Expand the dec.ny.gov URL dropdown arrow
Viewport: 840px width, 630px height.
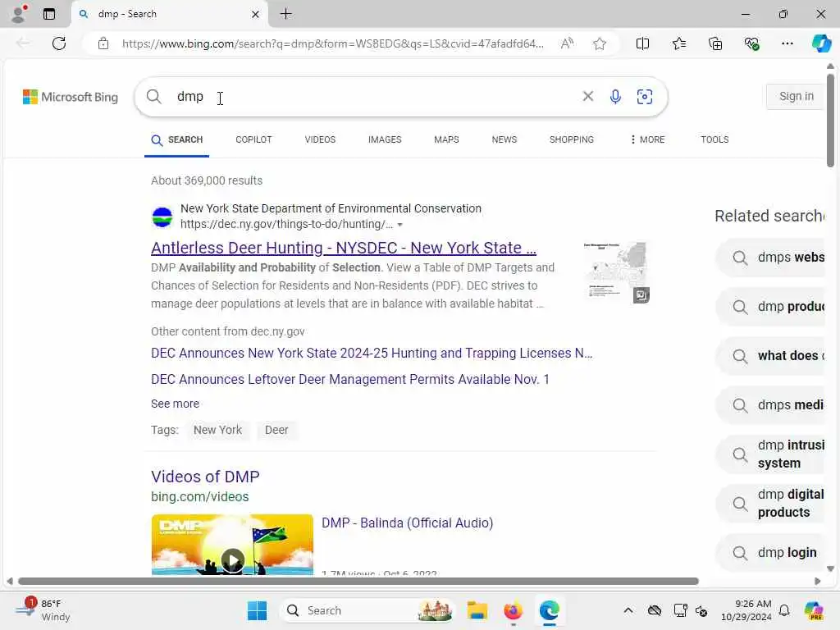point(399,225)
